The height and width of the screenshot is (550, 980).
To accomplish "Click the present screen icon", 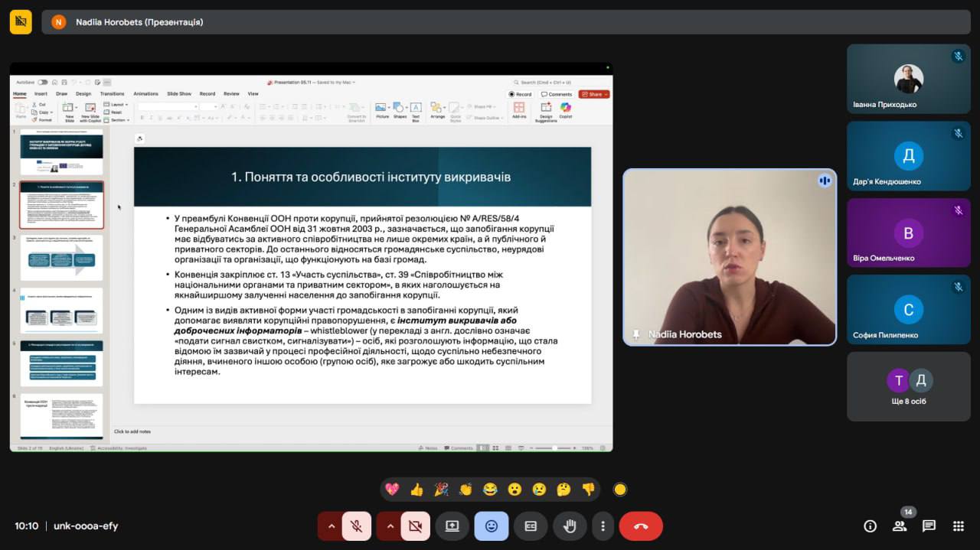I will pyautogui.click(x=452, y=526).
